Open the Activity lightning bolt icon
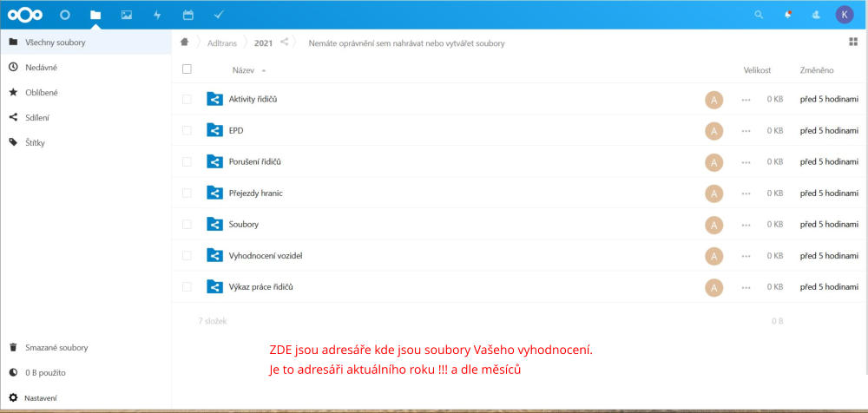The width and height of the screenshot is (868, 413). pos(157,15)
